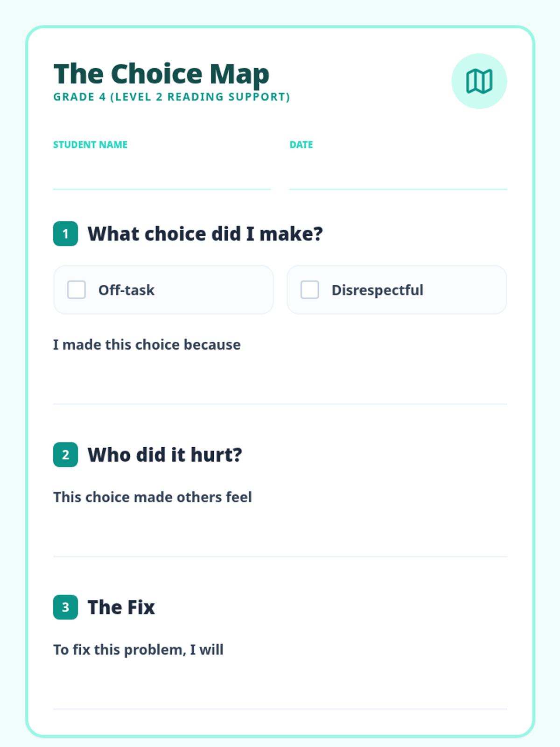Check the Disrespectful checkbox
The width and height of the screenshot is (560, 747).
310,289
